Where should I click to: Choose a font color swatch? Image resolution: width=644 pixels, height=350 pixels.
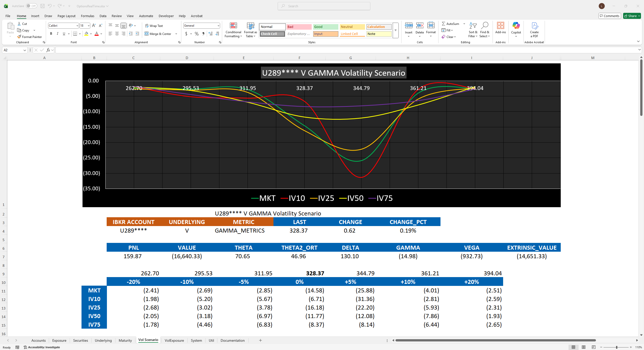pos(96,33)
